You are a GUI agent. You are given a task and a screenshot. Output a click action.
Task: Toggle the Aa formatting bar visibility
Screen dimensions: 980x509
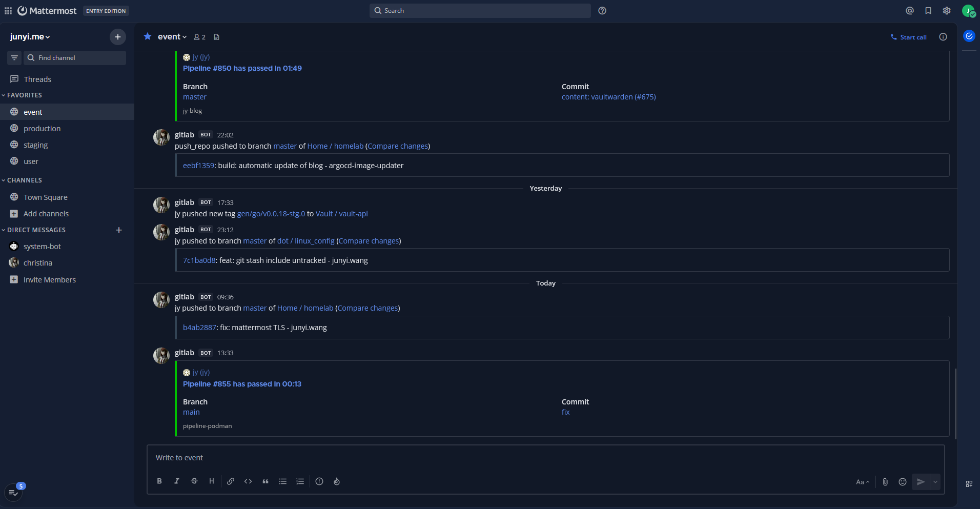(x=863, y=482)
